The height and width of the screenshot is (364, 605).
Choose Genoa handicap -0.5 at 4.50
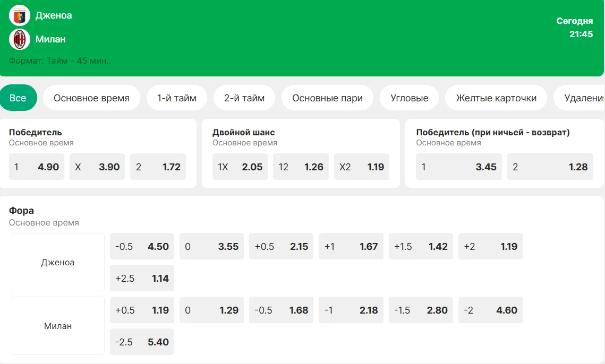point(142,247)
